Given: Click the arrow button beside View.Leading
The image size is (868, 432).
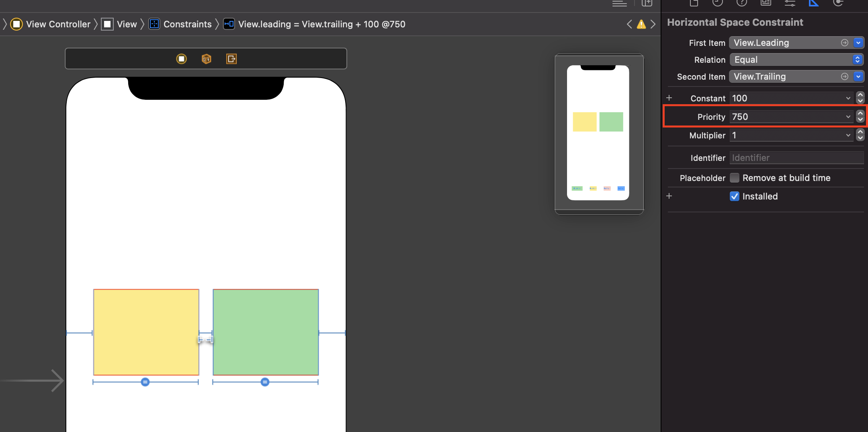Looking at the screenshot, I should point(845,43).
